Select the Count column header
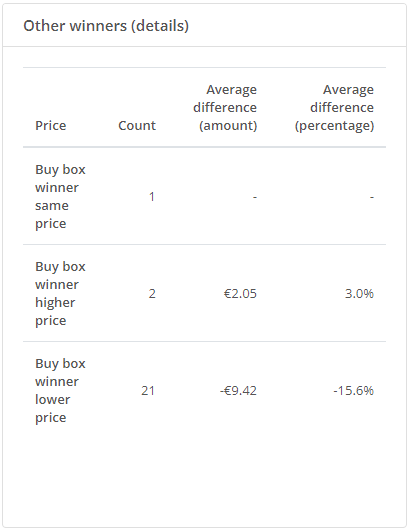This screenshot has width=410, height=530. coord(137,125)
